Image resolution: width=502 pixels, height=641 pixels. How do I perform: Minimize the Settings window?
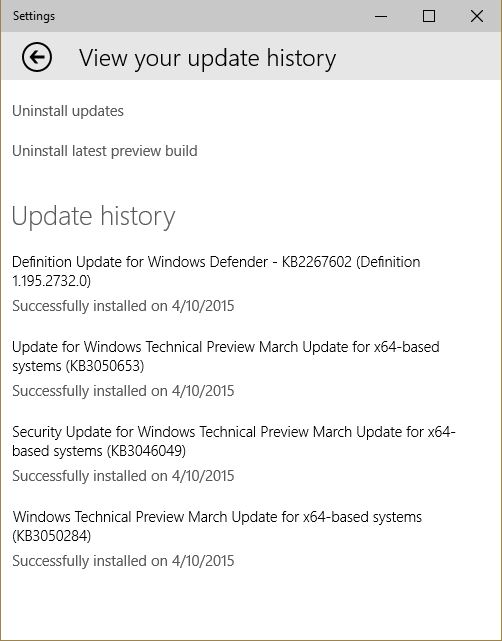381,16
